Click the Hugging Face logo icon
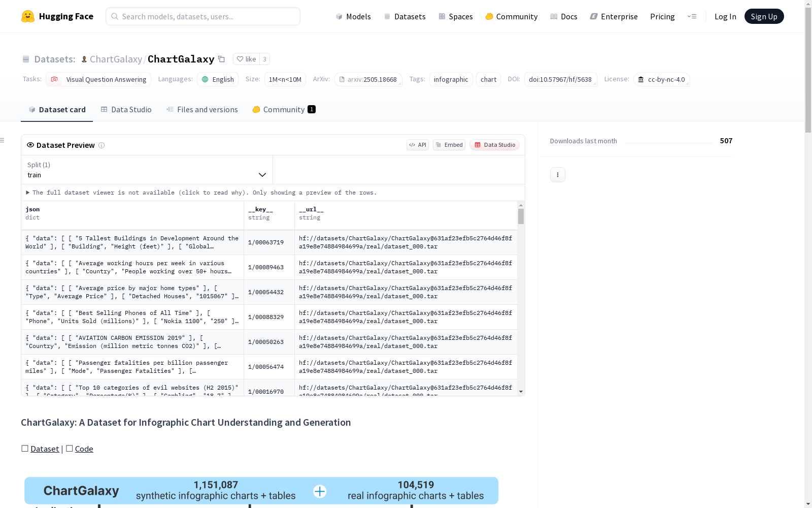This screenshot has width=812, height=508. (28, 16)
